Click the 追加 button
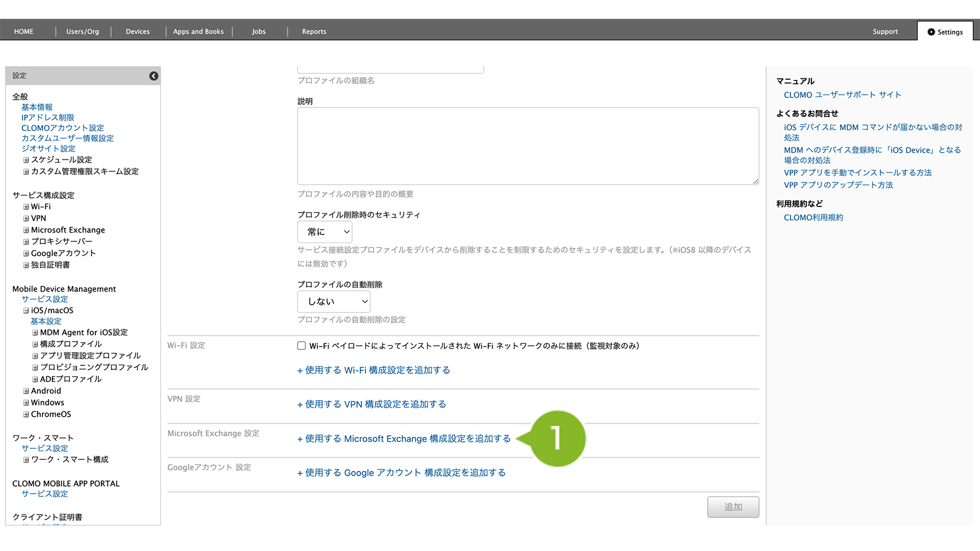980x551 pixels. click(733, 507)
